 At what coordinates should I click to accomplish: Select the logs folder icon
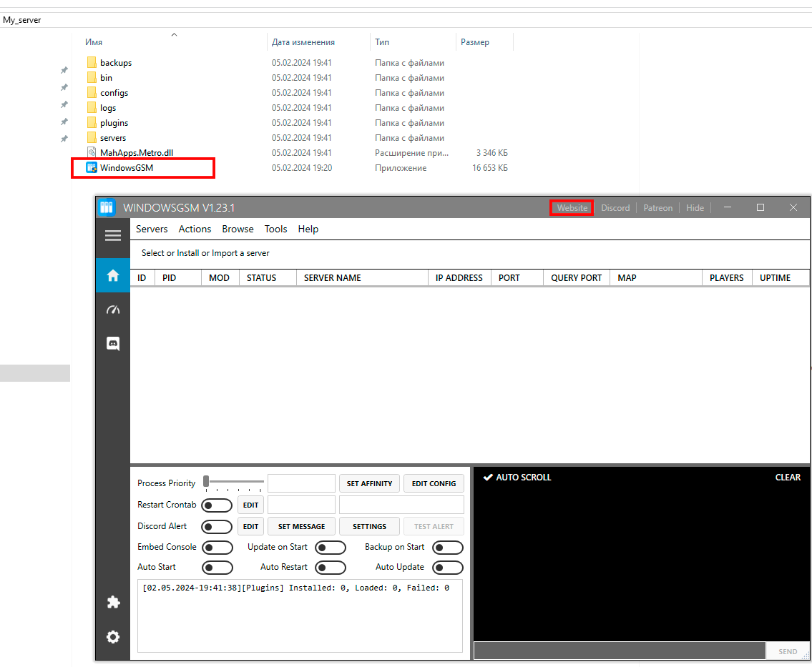[92, 108]
